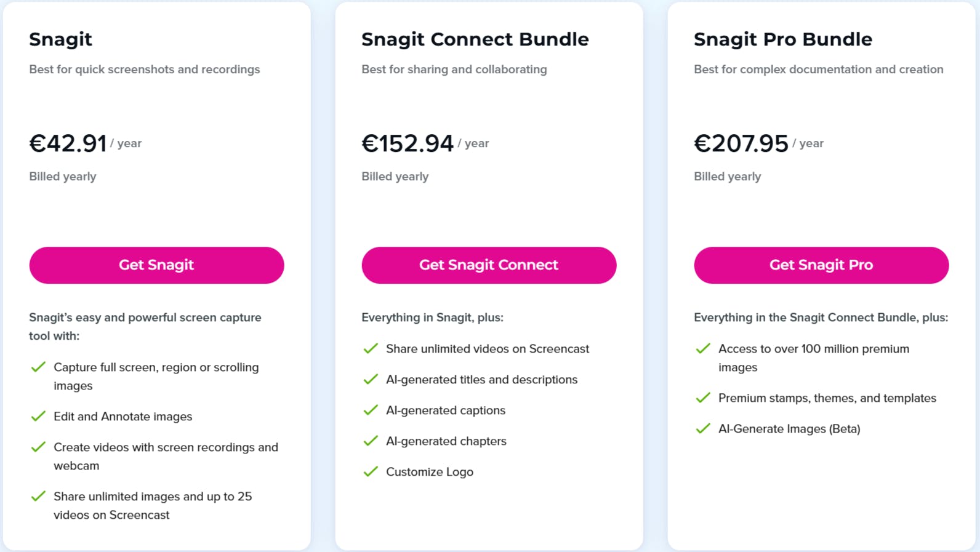Select the Snagit plan title

click(60, 39)
